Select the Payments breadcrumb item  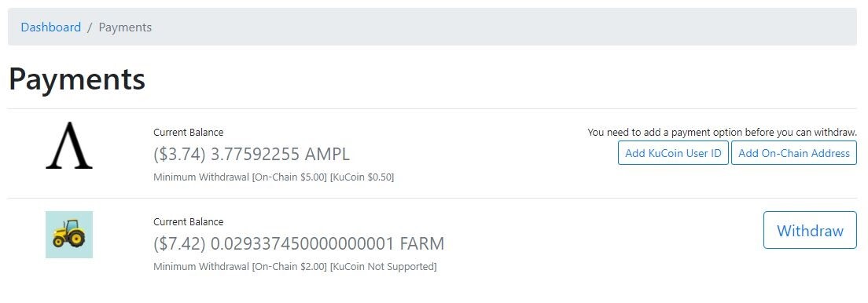click(x=125, y=27)
